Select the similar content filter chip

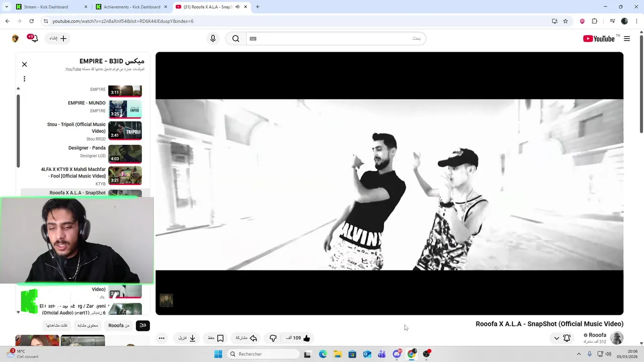(88, 325)
